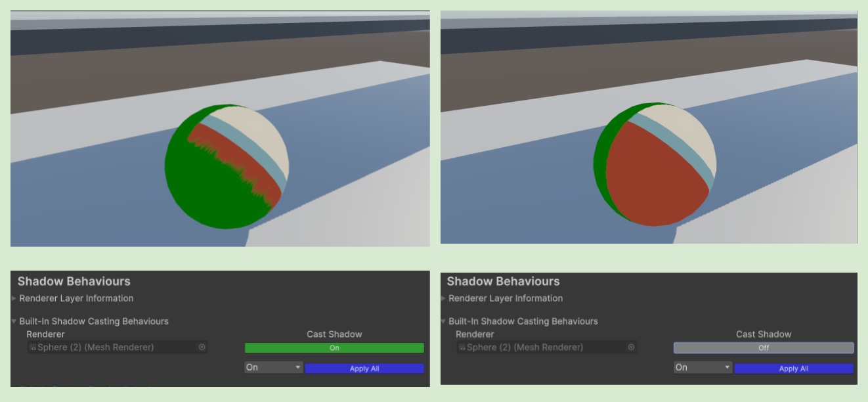
Task: Click Mesh Renderer icon in the Cast Shadow Off panel
Action: point(462,347)
